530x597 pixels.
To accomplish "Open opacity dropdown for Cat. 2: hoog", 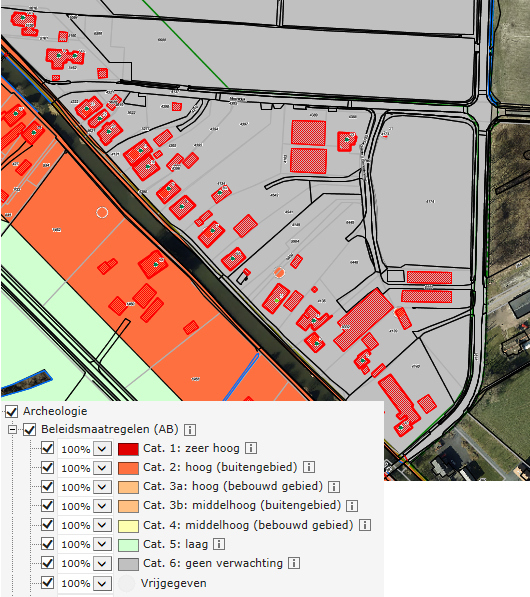I will [102, 468].
